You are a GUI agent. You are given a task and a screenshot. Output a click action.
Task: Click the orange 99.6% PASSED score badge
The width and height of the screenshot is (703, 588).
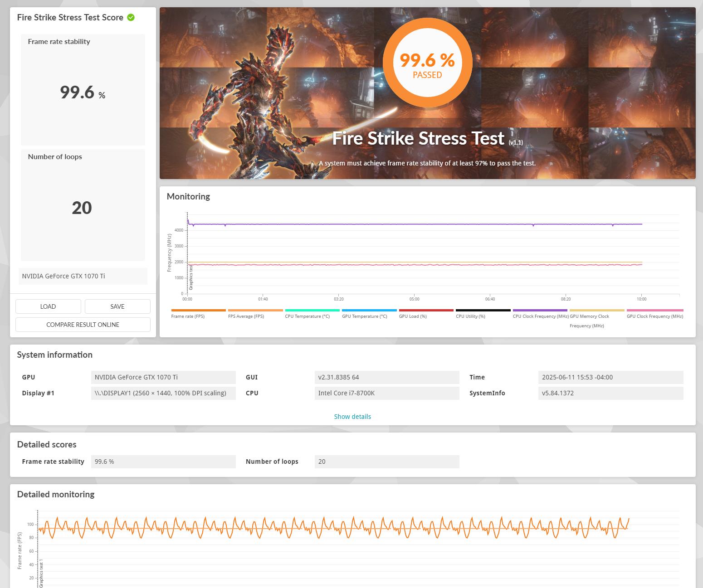click(427, 63)
